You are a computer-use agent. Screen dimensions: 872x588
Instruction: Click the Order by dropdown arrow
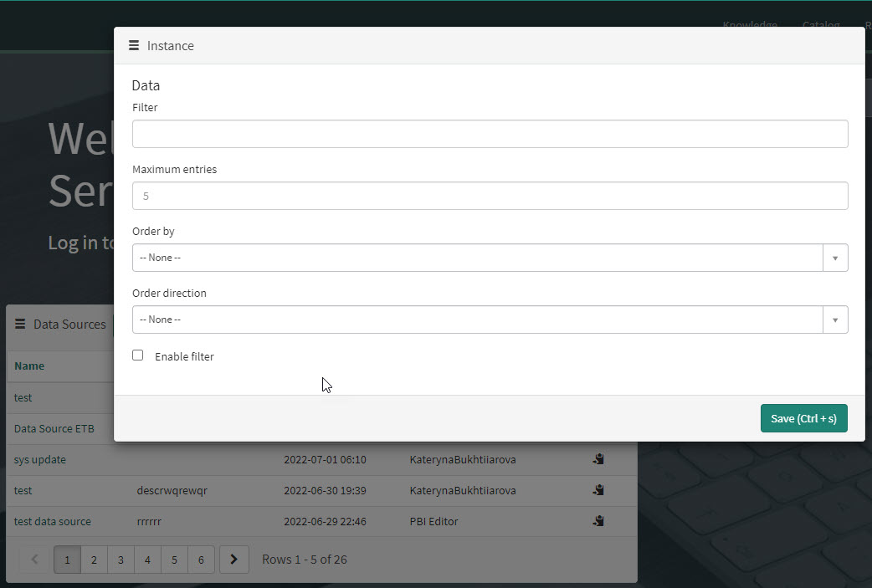tap(834, 258)
